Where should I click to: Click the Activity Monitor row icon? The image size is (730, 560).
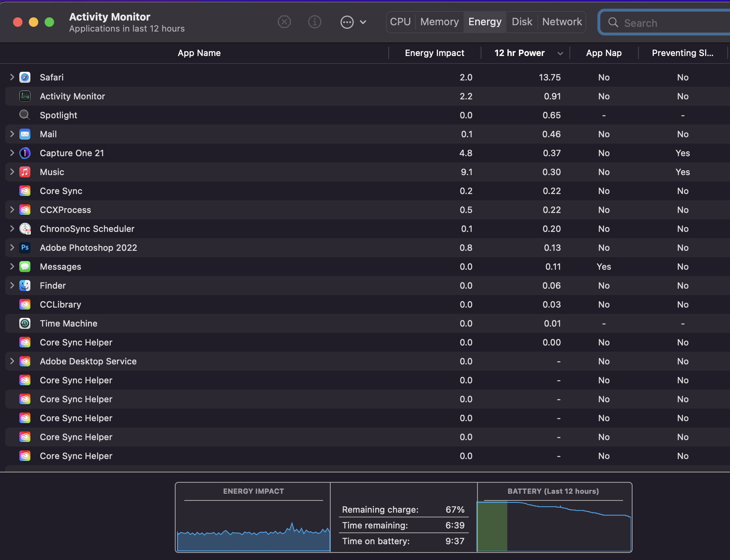coord(25,96)
